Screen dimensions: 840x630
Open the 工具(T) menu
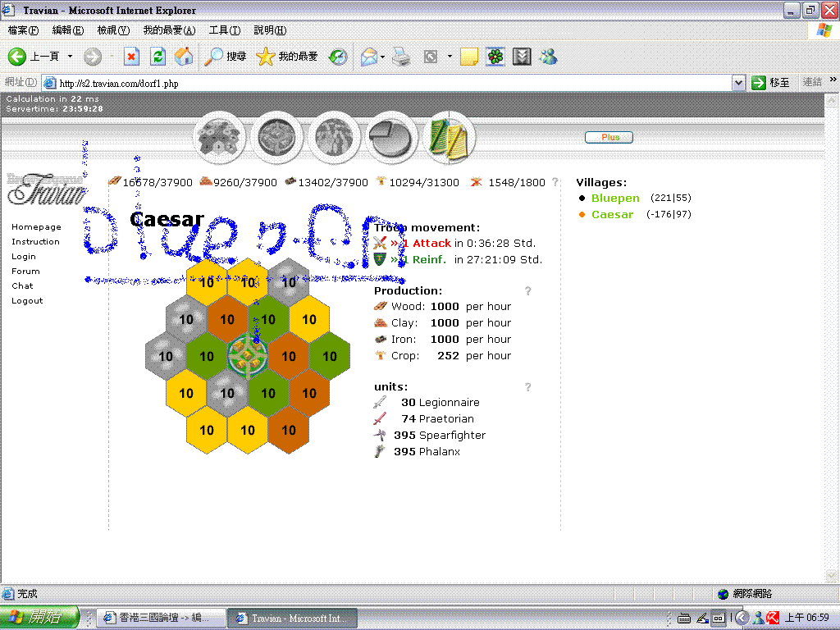point(224,30)
